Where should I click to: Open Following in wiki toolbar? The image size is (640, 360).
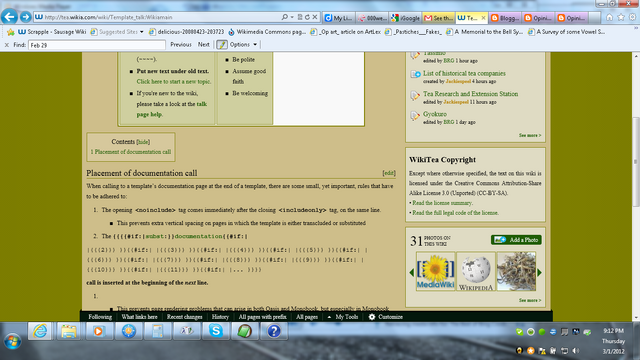coord(100,317)
